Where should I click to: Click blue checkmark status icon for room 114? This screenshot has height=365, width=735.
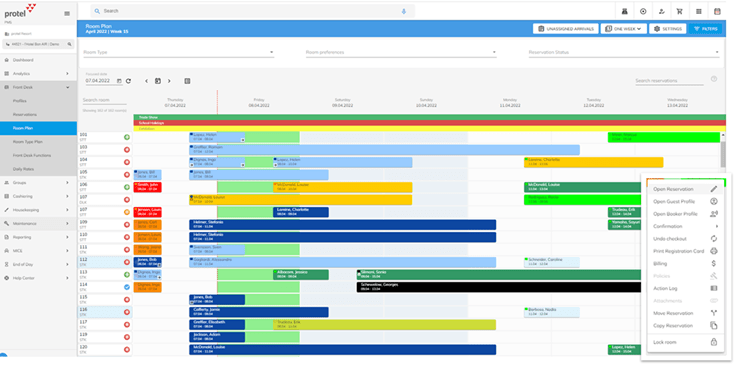point(127,287)
